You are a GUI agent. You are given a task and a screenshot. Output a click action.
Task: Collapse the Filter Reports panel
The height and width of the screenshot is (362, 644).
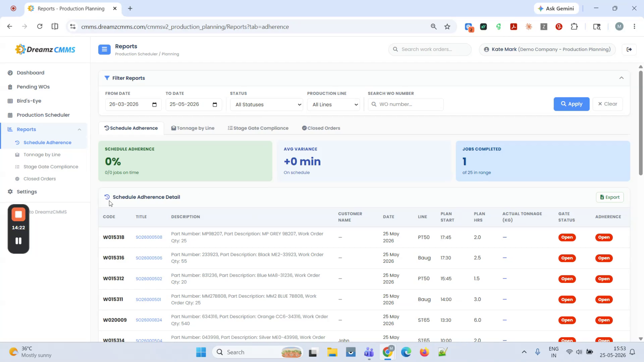[x=621, y=78]
